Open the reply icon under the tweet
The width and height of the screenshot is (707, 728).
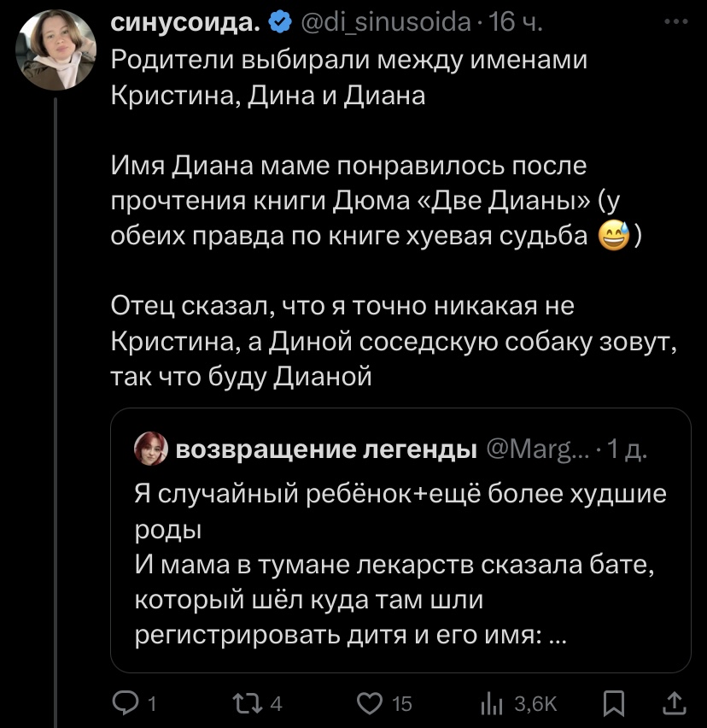(126, 702)
